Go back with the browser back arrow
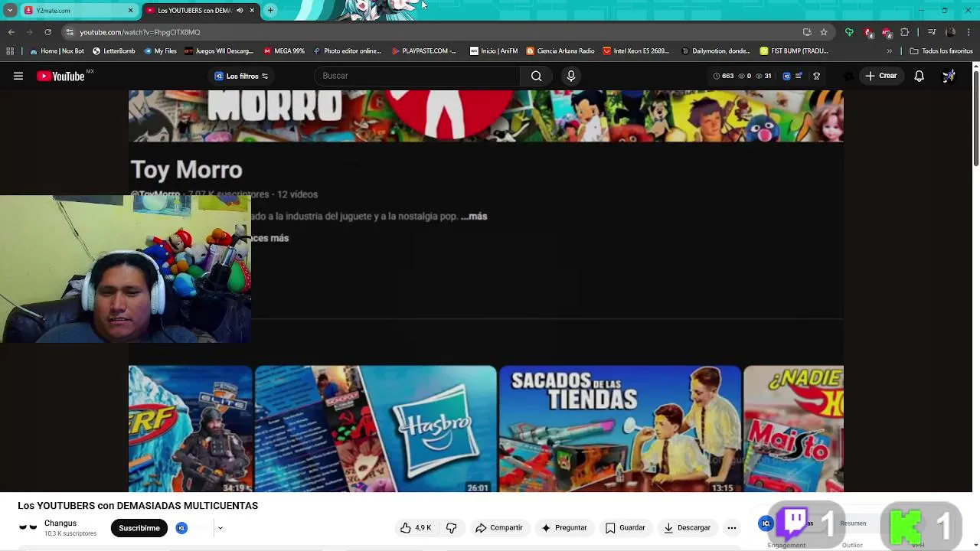This screenshot has width=980, height=551. point(11,32)
